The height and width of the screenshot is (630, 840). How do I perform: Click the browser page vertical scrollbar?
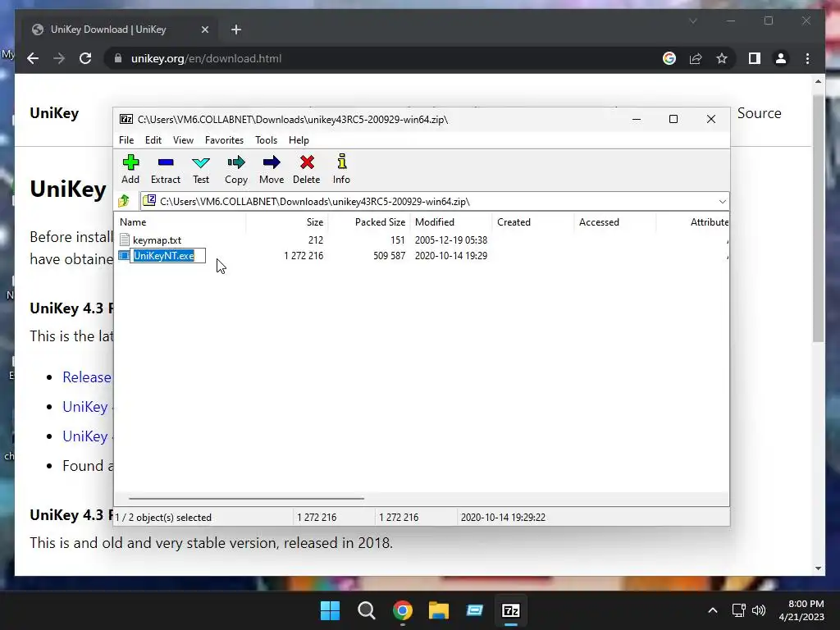pos(818,220)
